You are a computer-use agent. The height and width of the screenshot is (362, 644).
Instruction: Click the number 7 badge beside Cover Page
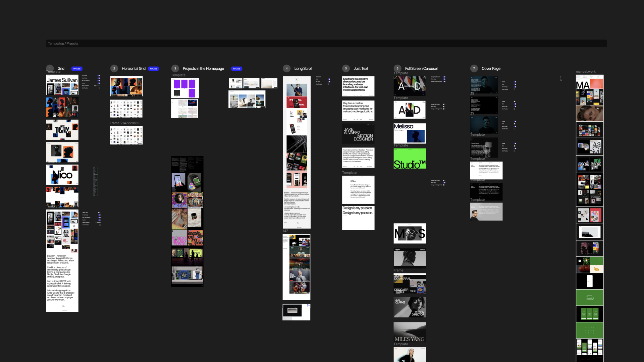[474, 68]
